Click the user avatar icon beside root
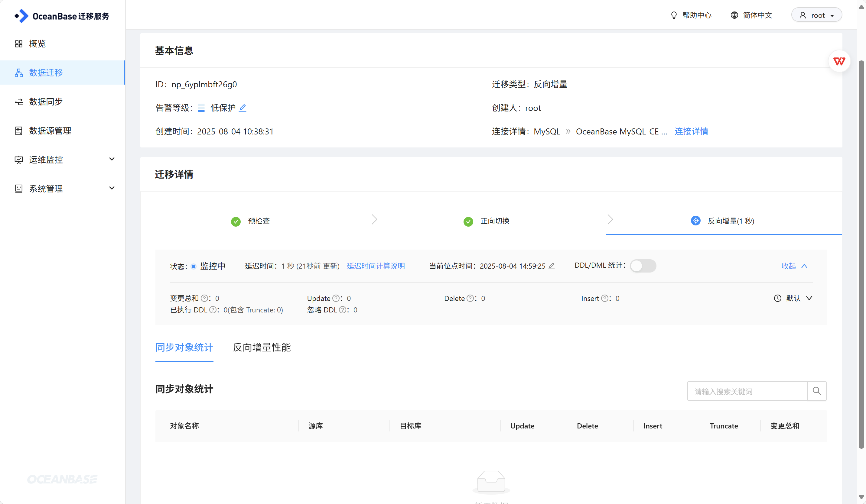 (x=803, y=15)
